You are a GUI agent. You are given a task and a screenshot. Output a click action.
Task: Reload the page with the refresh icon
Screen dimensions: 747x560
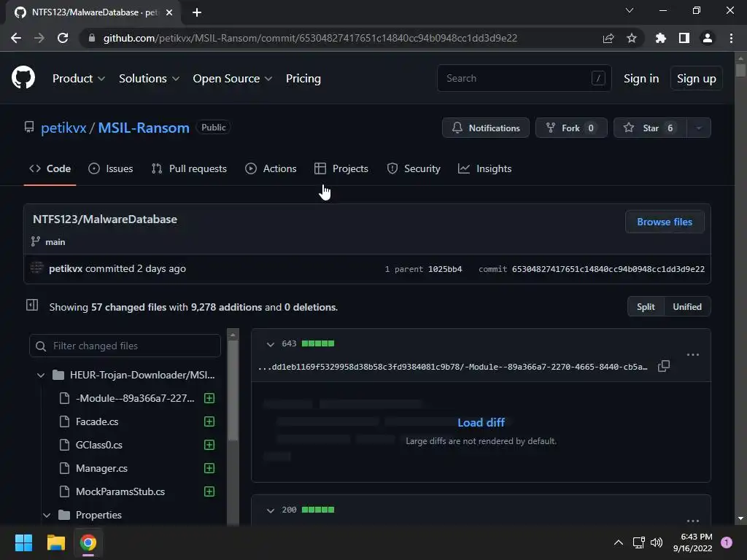[x=63, y=38]
